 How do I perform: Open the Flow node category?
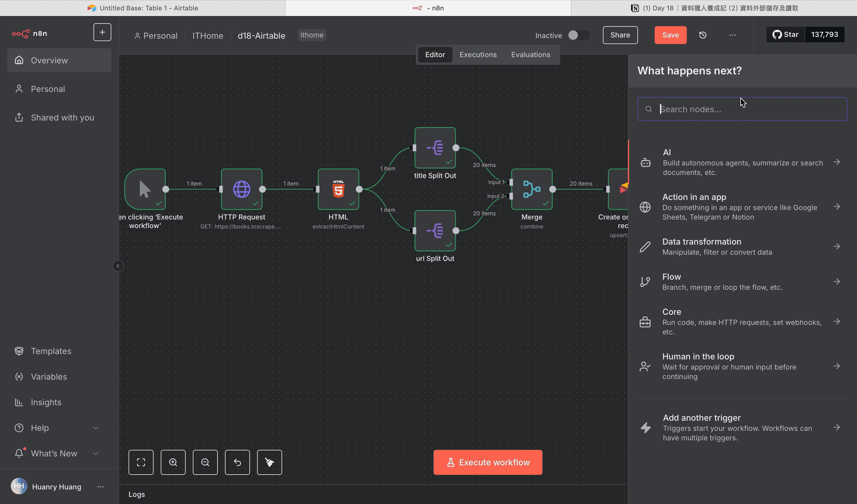pyautogui.click(x=742, y=281)
